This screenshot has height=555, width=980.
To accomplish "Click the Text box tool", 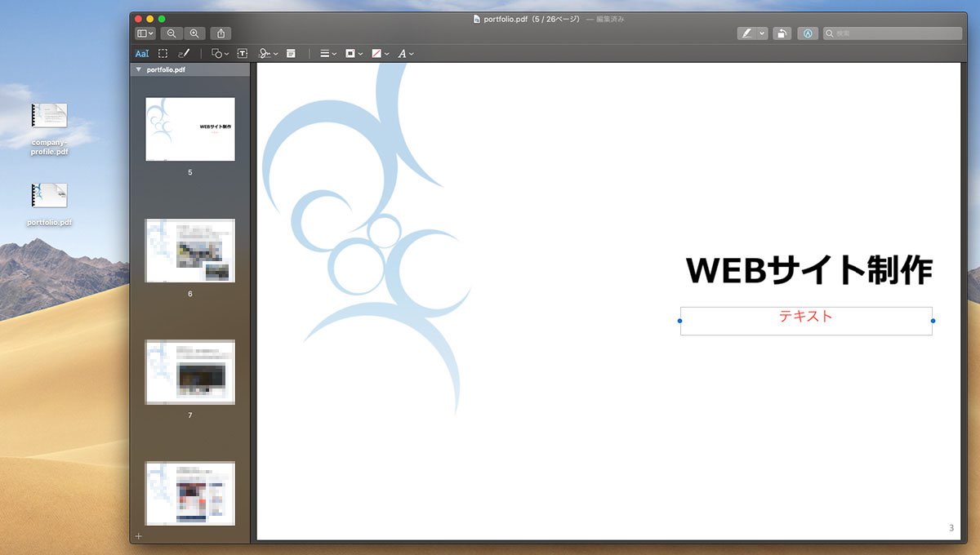I will click(x=243, y=53).
